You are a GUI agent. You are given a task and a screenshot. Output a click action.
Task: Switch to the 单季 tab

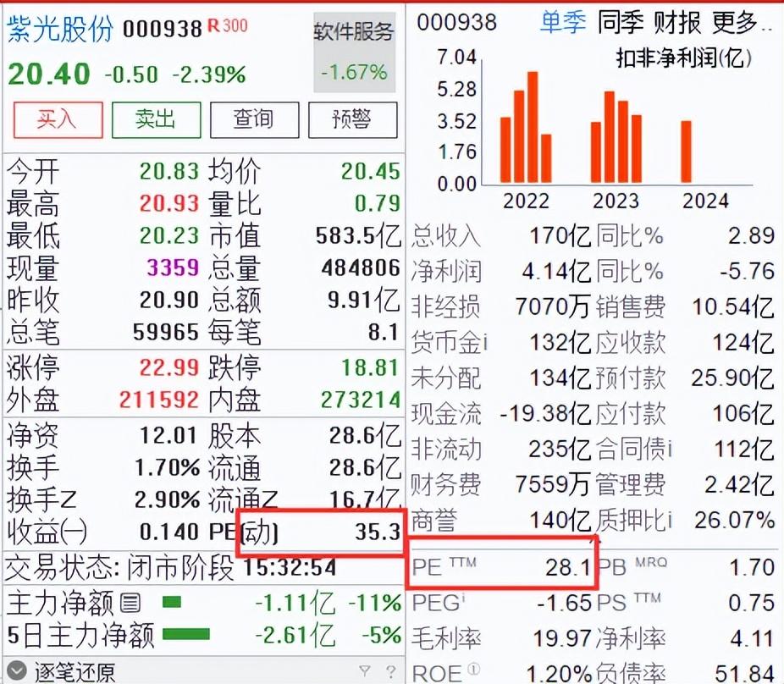click(x=563, y=23)
